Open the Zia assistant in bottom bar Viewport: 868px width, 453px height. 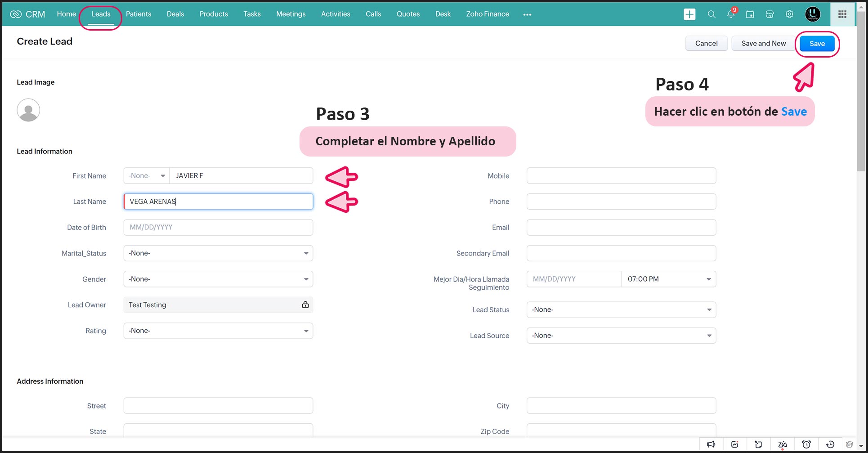click(783, 444)
